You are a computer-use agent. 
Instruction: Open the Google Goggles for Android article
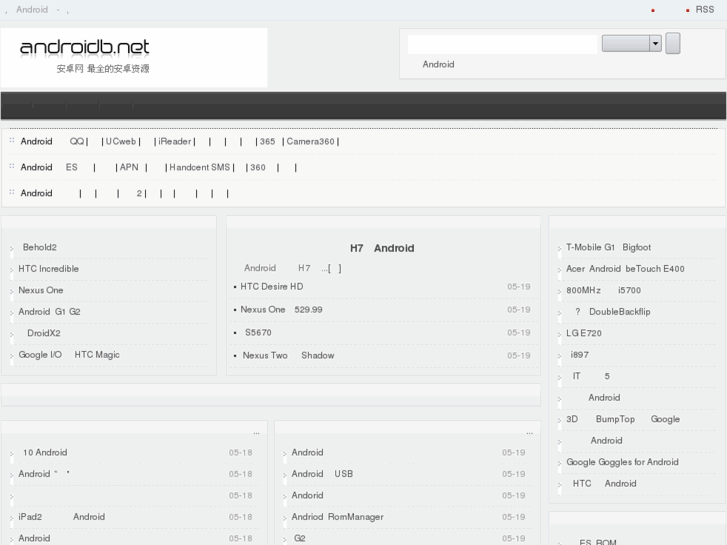[622, 462]
